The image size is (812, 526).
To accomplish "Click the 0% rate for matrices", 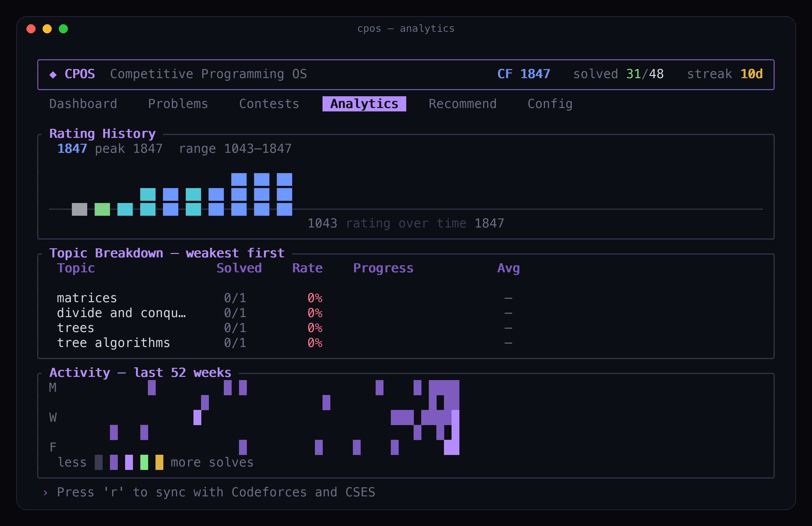I will 315,298.
